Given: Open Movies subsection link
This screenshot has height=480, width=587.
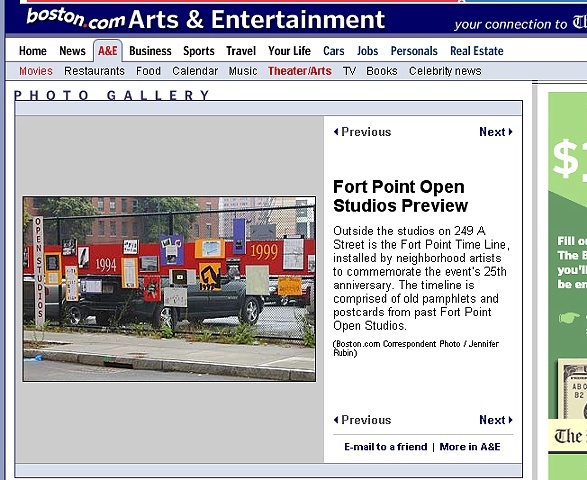Looking at the screenshot, I should 36,71.
